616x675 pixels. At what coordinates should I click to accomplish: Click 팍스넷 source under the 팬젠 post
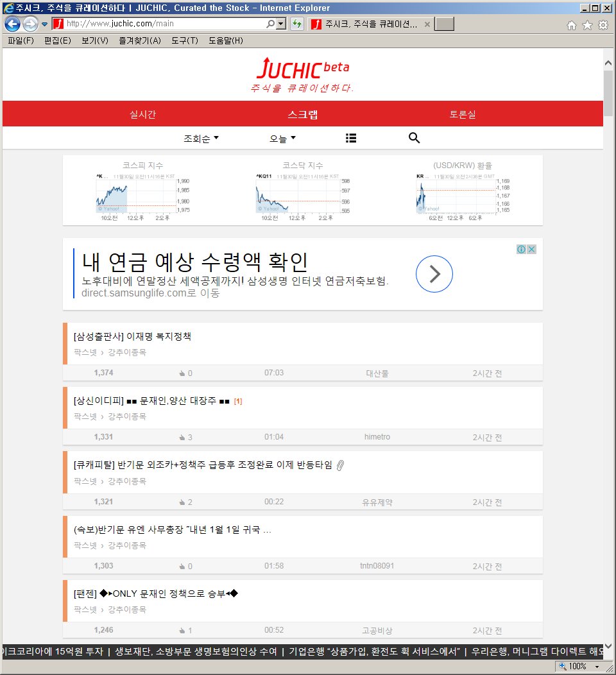tap(85, 609)
